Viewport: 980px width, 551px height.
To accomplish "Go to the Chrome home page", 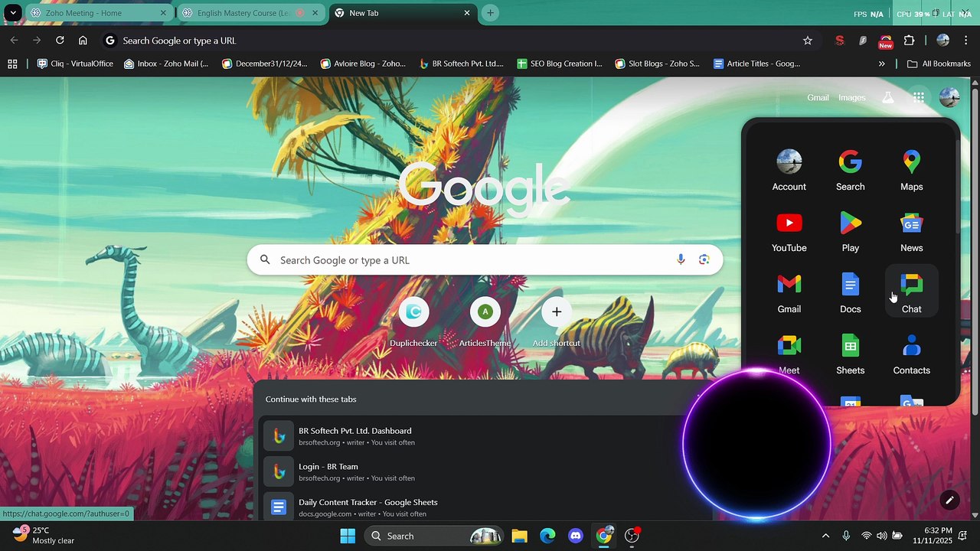I will [x=83, y=41].
